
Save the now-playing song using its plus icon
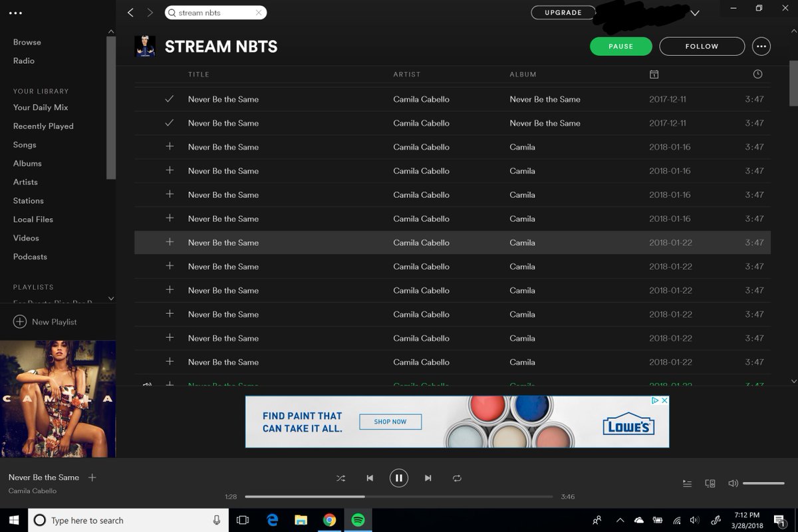click(x=92, y=477)
